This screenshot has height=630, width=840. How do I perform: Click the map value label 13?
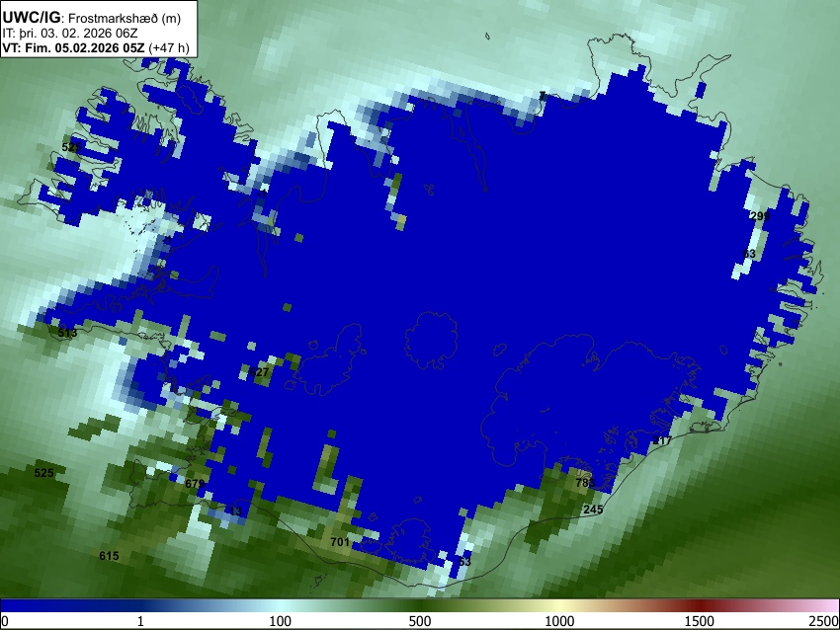coord(235,512)
